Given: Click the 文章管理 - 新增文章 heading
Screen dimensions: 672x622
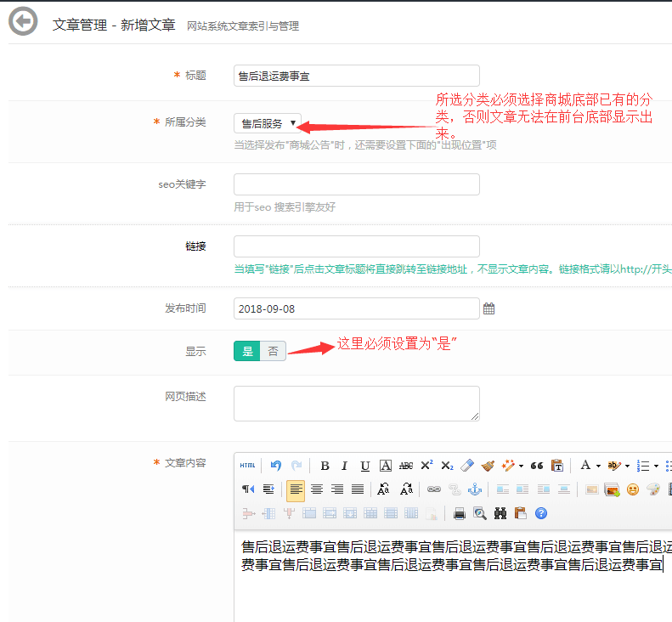Looking at the screenshot, I should 114,25.
